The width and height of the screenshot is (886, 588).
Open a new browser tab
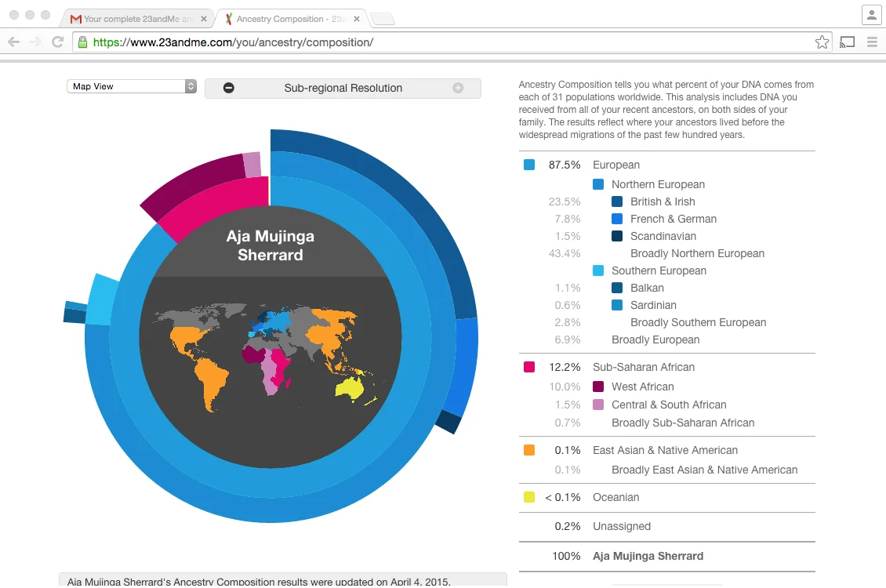[x=383, y=19]
